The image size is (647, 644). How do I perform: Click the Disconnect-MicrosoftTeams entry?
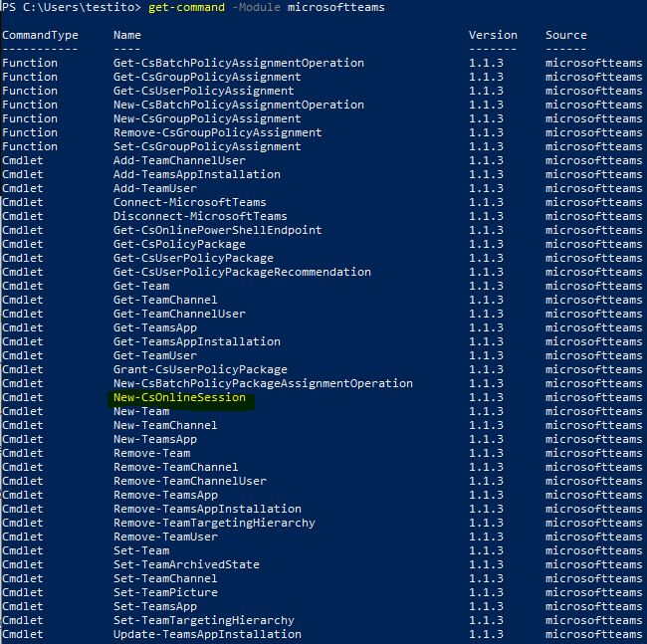click(200, 217)
